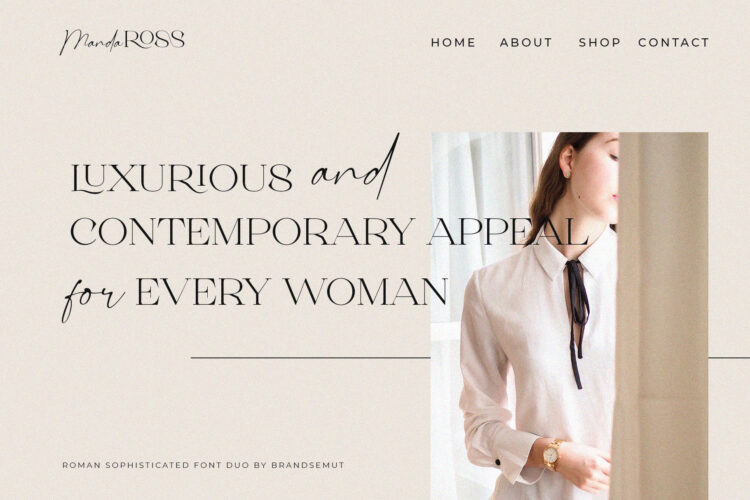Select the CONTACT navigation link
This screenshot has width=750, height=500.
pyautogui.click(x=673, y=43)
